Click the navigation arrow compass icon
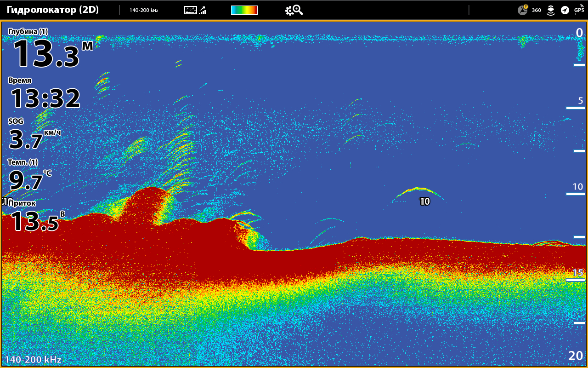This screenshot has height=368, width=588. pyautogui.click(x=565, y=10)
